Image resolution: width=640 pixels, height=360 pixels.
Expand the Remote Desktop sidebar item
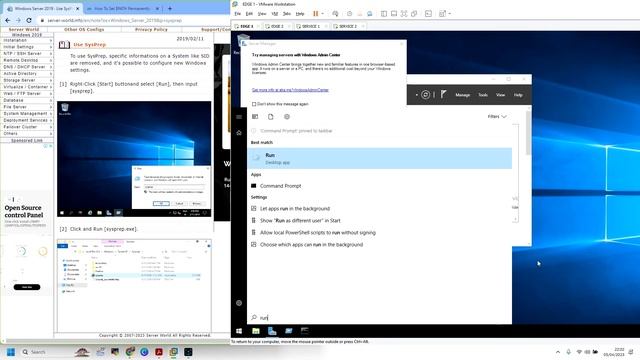click(x=27, y=60)
